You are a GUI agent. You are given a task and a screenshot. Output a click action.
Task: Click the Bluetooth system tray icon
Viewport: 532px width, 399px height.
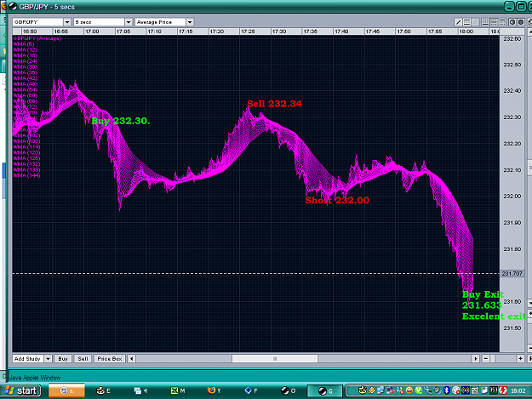[x=447, y=390]
